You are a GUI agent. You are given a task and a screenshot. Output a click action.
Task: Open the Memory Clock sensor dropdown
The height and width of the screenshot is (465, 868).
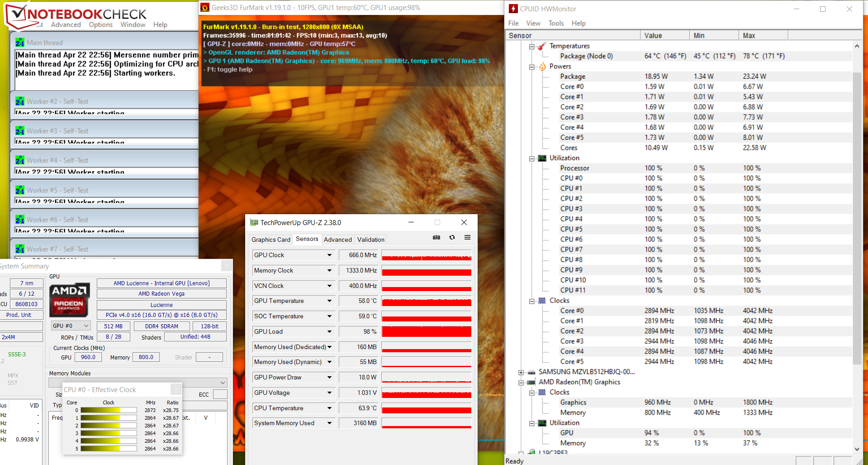tap(330, 271)
